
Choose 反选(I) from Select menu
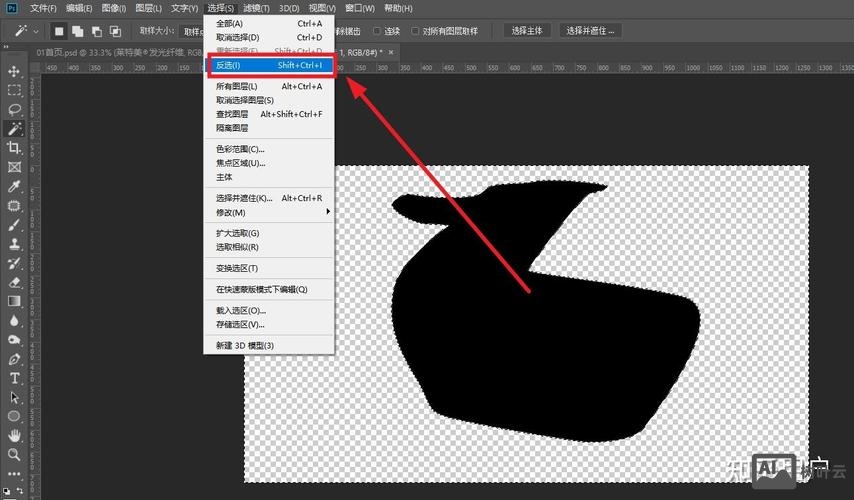tap(269, 65)
